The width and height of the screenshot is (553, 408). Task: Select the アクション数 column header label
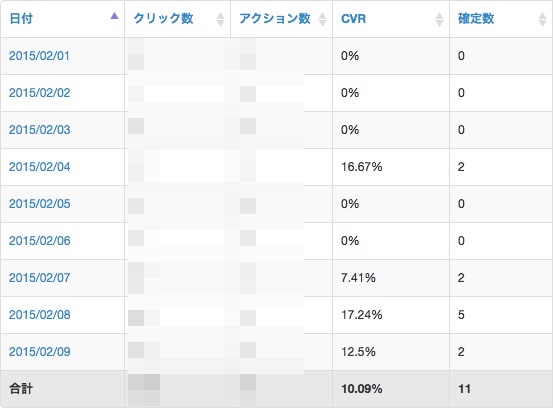coord(275,18)
